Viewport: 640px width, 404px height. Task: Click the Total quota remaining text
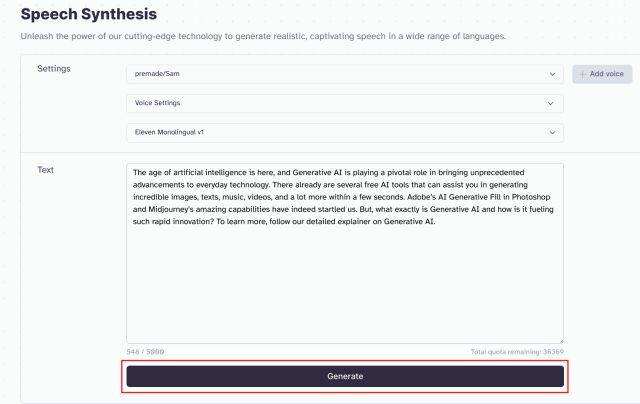point(516,352)
